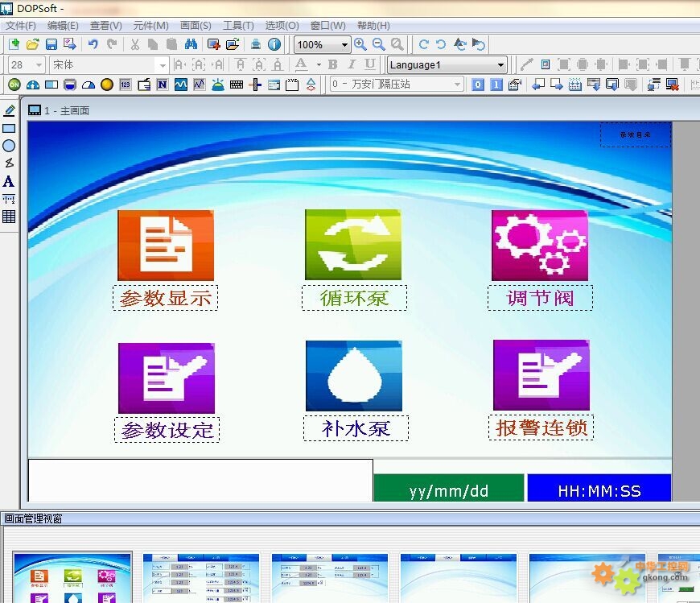Click the Save floppy disk icon
This screenshot has height=603, width=700.
[x=51, y=44]
